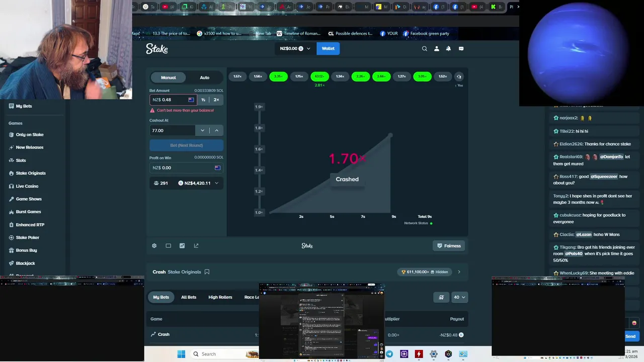
Task: Switch to Manual betting mode
Action: 169,77
